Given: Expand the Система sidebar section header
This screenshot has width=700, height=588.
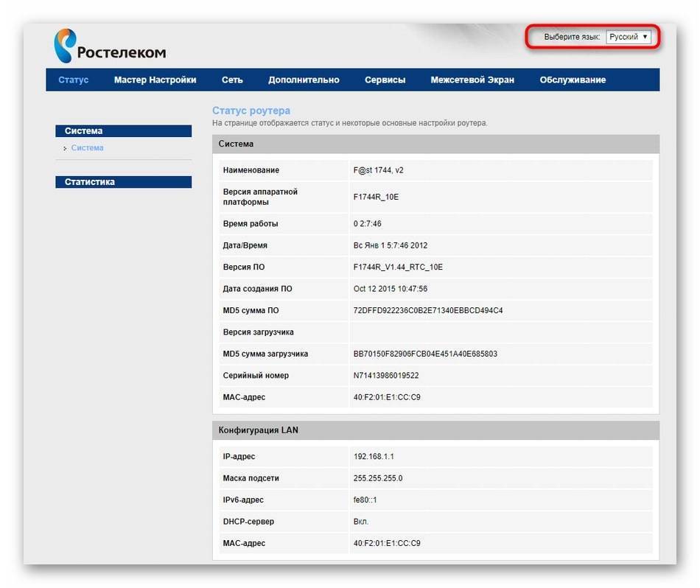Looking at the screenshot, I should click(123, 131).
